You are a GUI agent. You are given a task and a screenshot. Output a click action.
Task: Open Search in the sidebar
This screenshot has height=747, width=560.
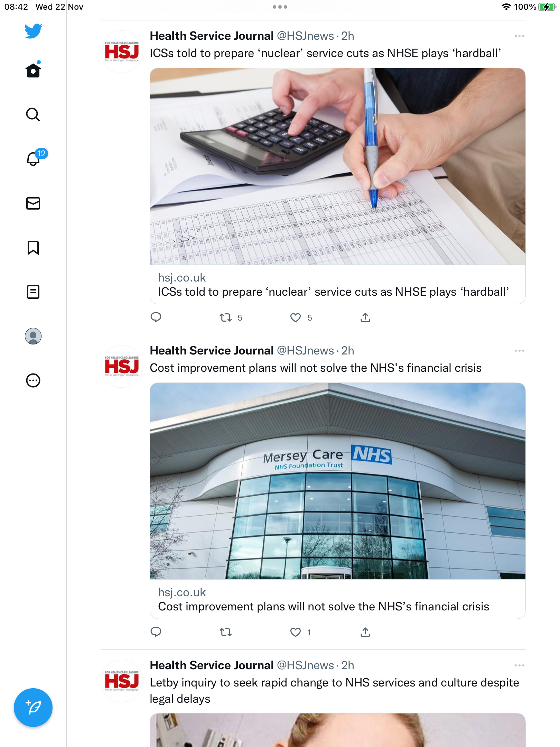[x=33, y=114]
